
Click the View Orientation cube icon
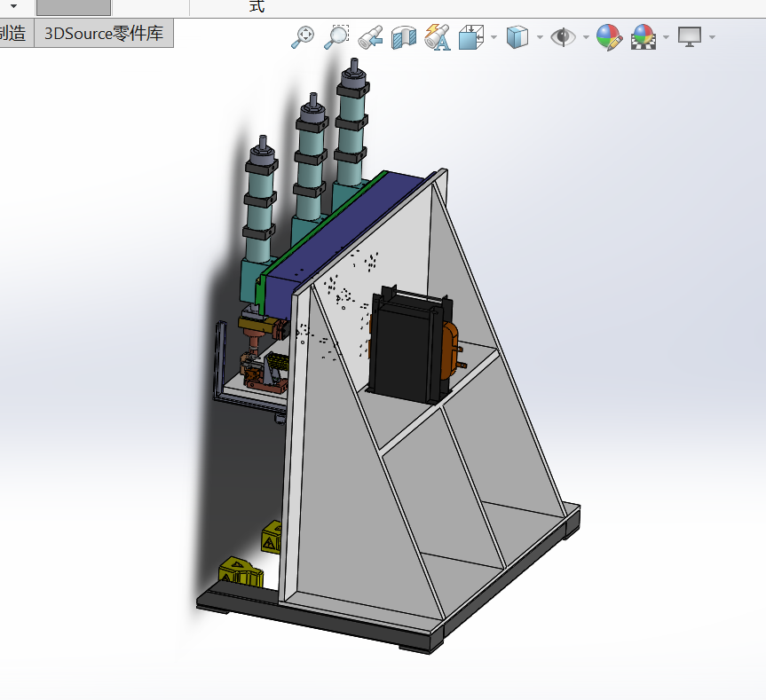click(471, 37)
